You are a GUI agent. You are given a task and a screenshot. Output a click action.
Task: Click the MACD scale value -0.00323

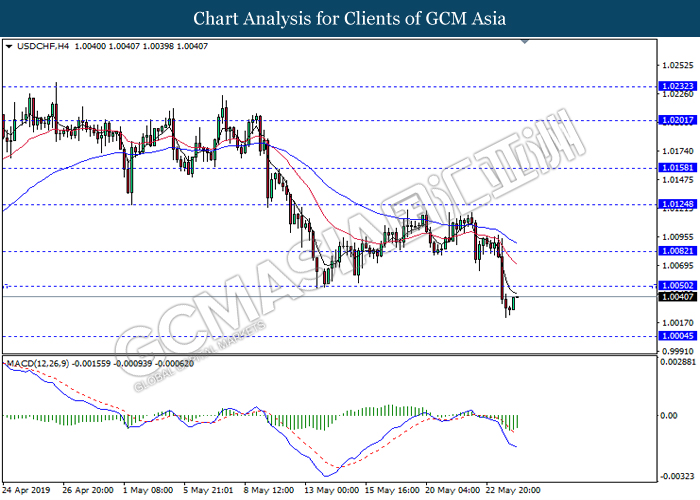click(x=678, y=476)
